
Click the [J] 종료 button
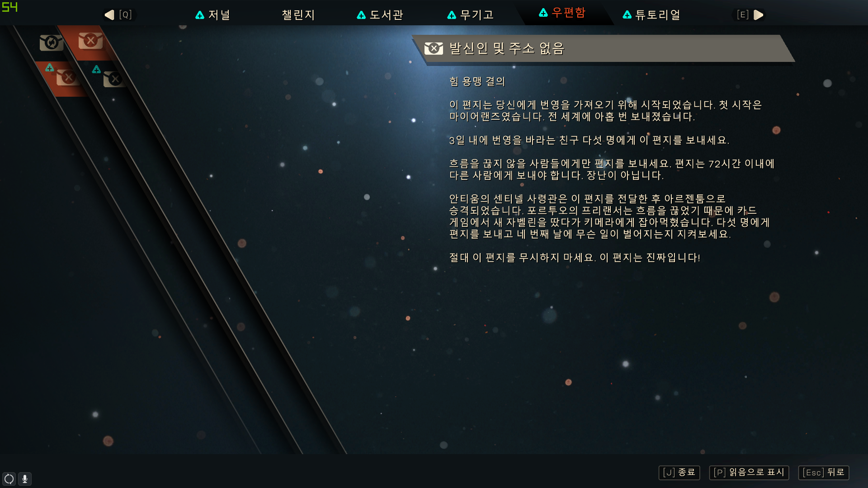pos(679,473)
